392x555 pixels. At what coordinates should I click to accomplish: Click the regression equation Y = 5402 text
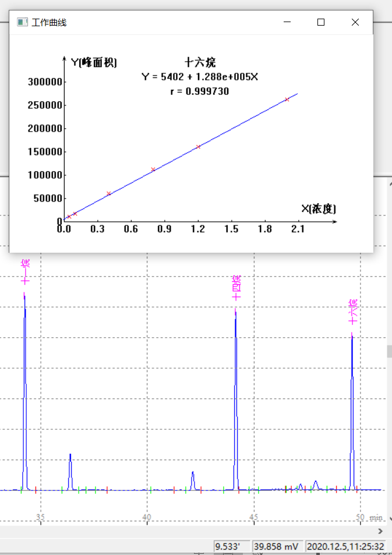tap(199, 77)
